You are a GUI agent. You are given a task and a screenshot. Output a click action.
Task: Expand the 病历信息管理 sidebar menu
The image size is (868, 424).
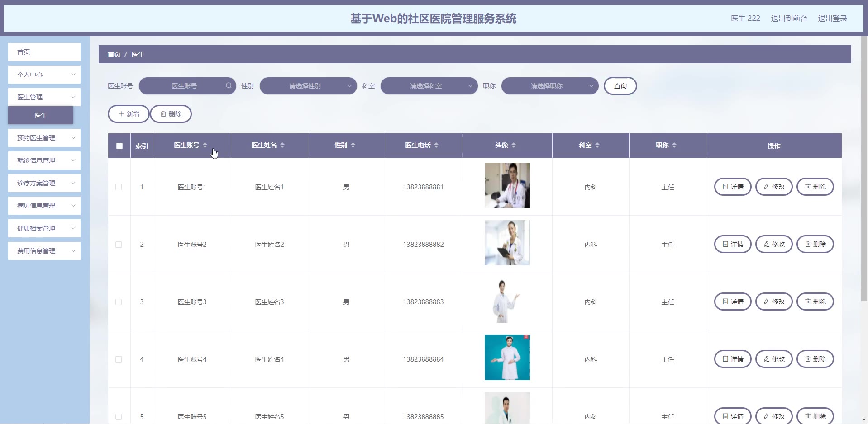(x=44, y=206)
